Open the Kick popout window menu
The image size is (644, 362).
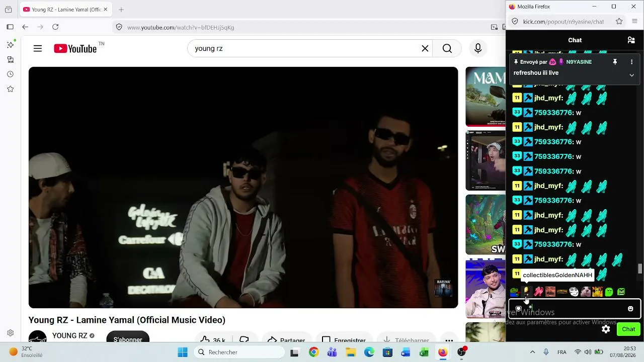(635, 22)
